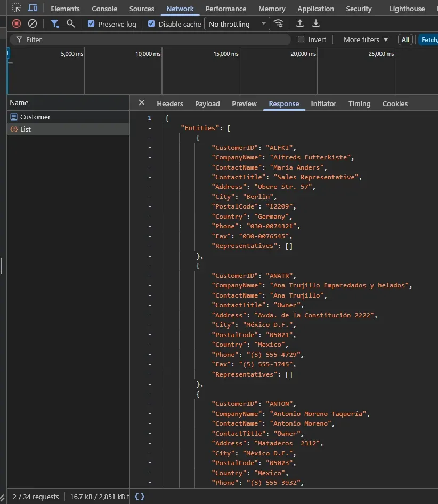Close the request details pane
The image size is (438, 504).
point(142,102)
